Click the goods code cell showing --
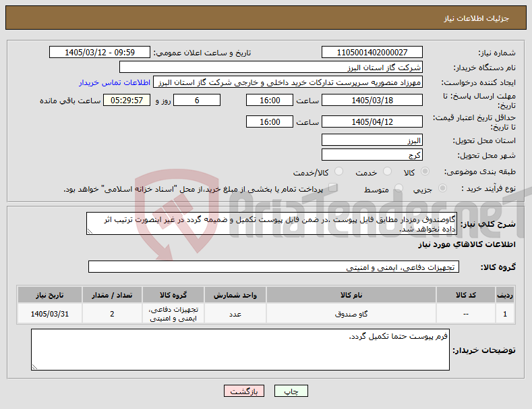 tap(465, 314)
